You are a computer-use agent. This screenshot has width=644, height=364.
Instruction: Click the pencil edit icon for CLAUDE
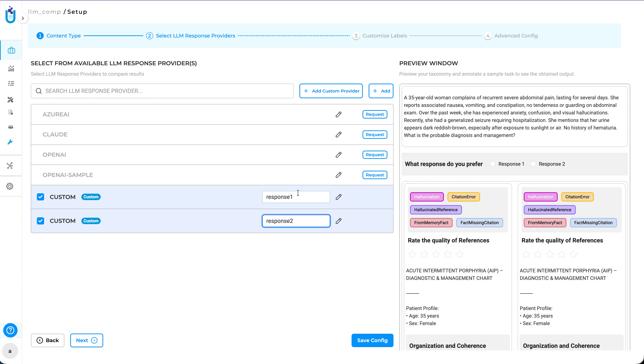click(x=338, y=135)
